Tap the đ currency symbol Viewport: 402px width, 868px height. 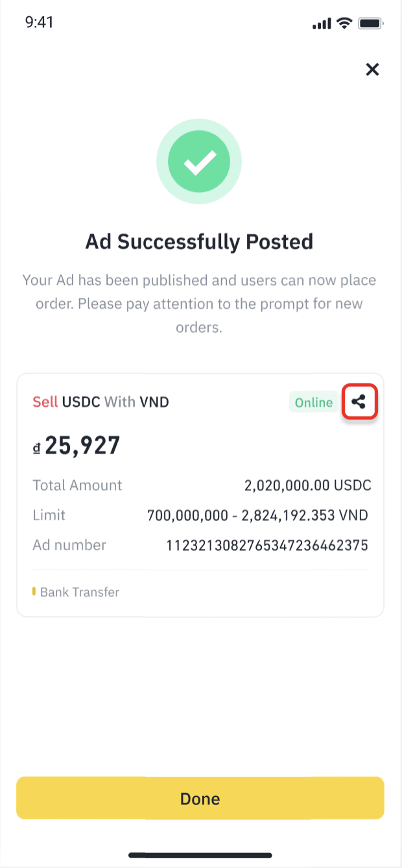click(x=36, y=447)
